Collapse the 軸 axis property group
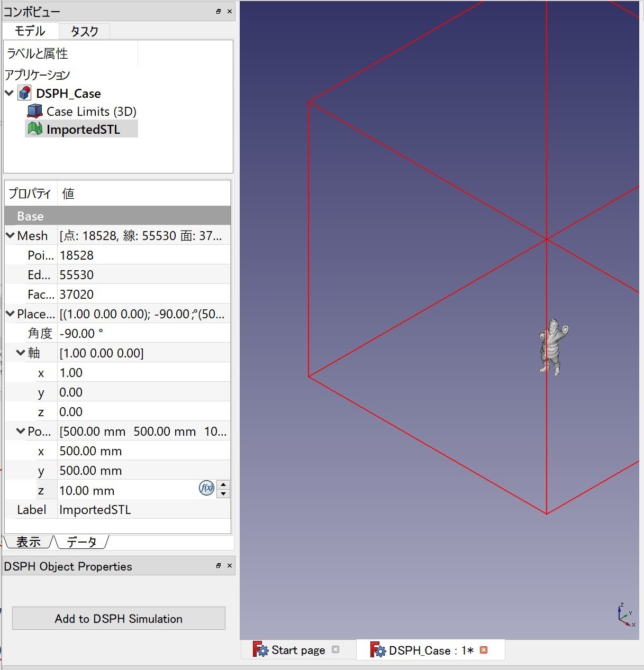The height and width of the screenshot is (670, 644). [x=20, y=353]
